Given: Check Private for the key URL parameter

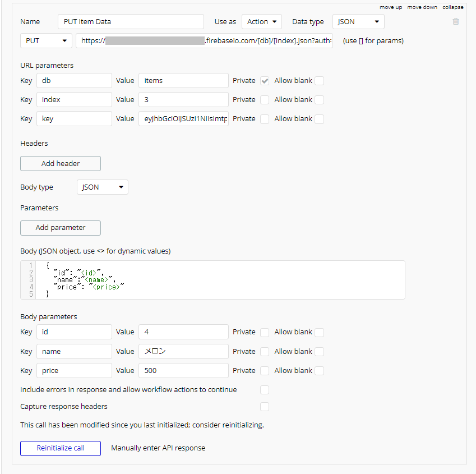Looking at the screenshot, I should pos(265,119).
